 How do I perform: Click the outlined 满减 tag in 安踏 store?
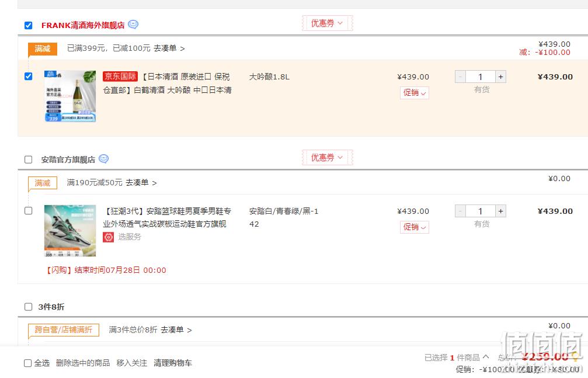tap(43, 183)
